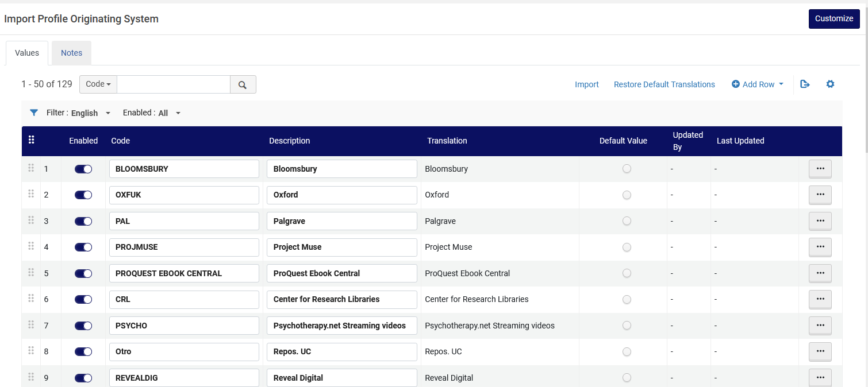Viewport: 868px width, 387px height.
Task: Set Palgrave as default value radio
Action: click(x=627, y=221)
